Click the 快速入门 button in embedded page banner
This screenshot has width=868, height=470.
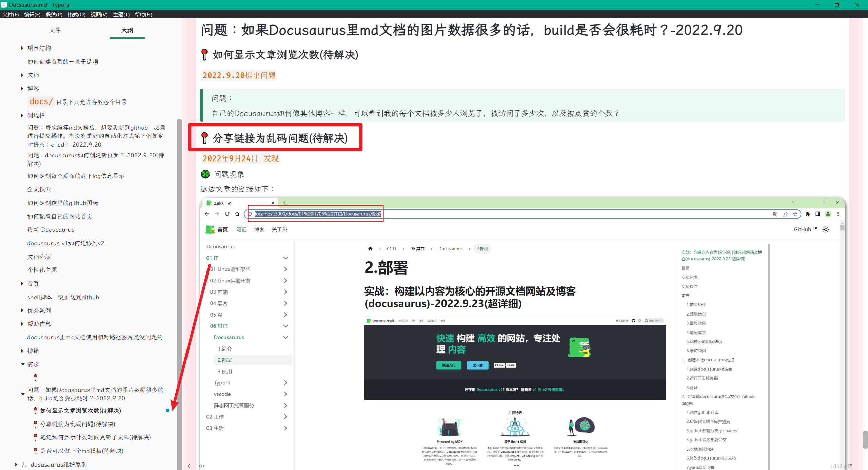449,365
